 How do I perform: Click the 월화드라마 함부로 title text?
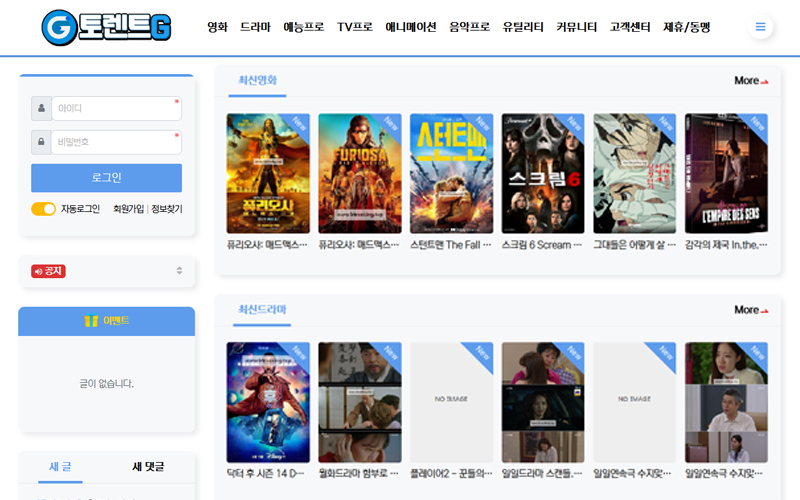click(359, 474)
